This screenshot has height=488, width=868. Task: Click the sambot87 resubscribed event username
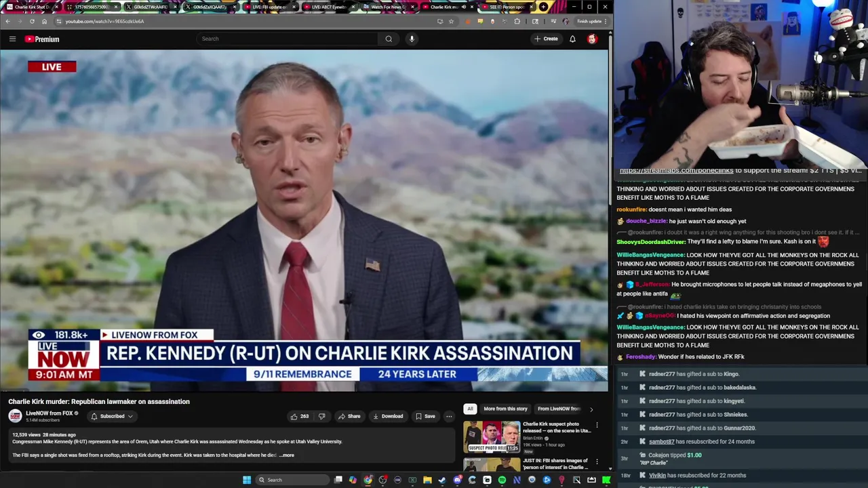(661, 442)
